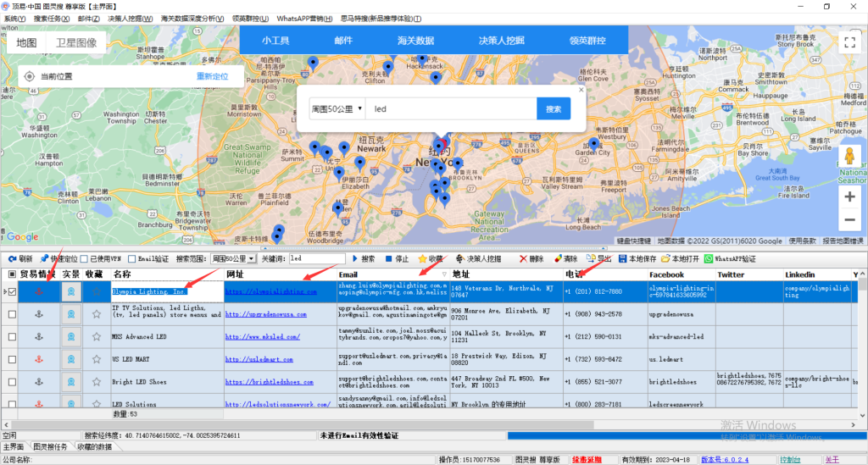Click the blue 搜索 button on map

tap(553, 109)
